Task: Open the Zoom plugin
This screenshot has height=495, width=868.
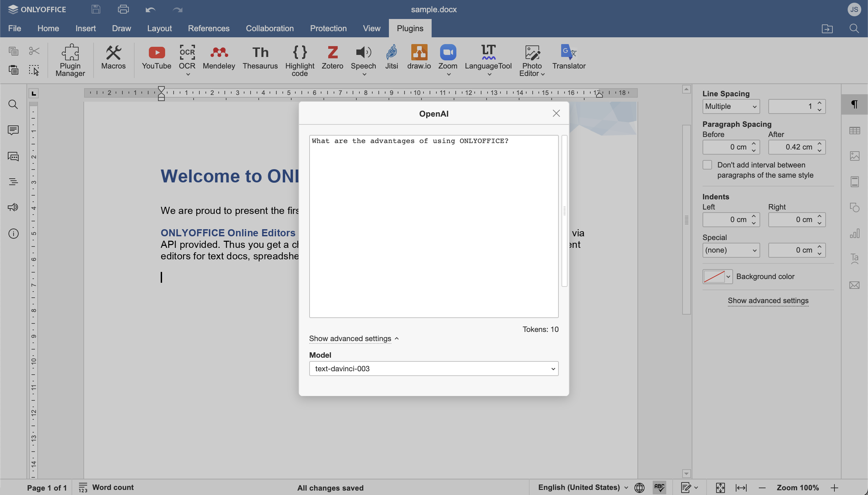Action: coord(448,57)
